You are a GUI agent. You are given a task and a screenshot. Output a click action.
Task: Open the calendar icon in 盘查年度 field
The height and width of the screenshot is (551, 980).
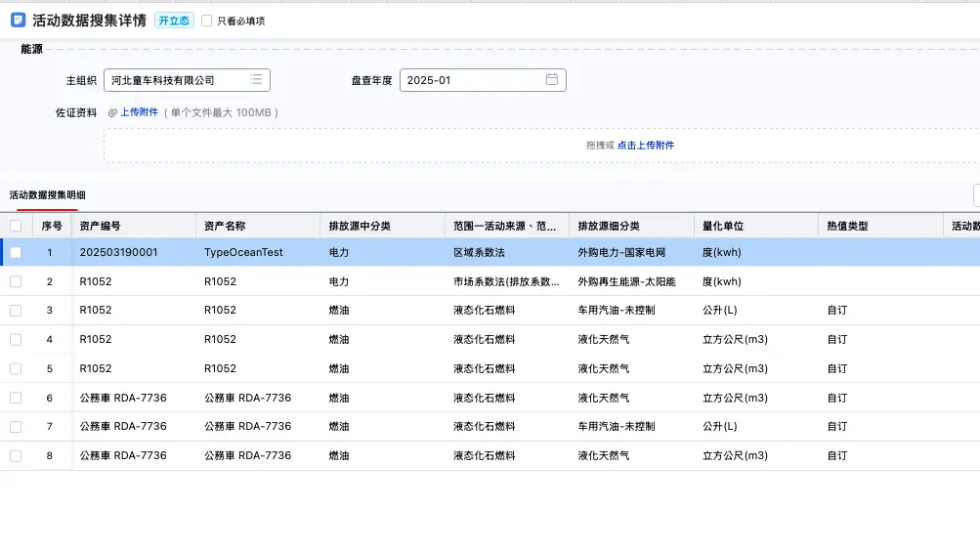pyautogui.click(x=551, y=80)
